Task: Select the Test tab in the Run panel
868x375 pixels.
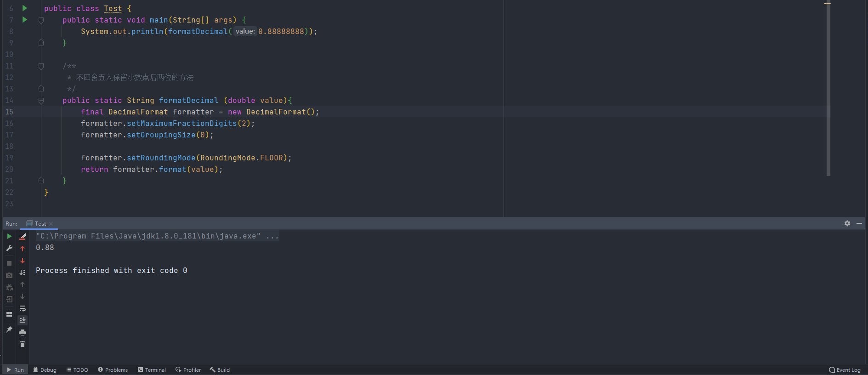Action: 40,224
